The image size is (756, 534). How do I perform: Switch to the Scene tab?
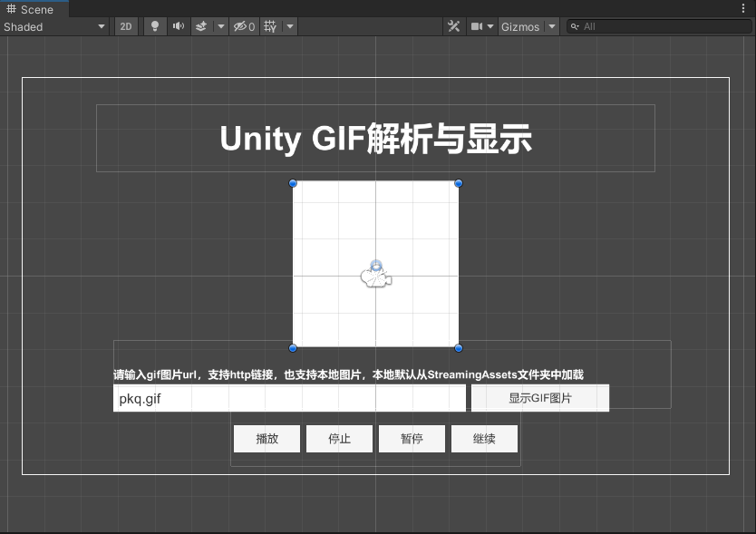coord(30,8)
